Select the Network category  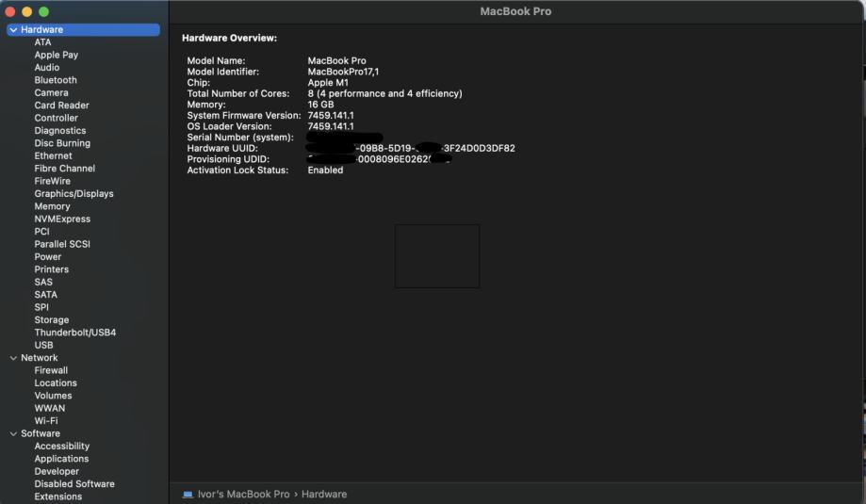[x=40, y=358]
